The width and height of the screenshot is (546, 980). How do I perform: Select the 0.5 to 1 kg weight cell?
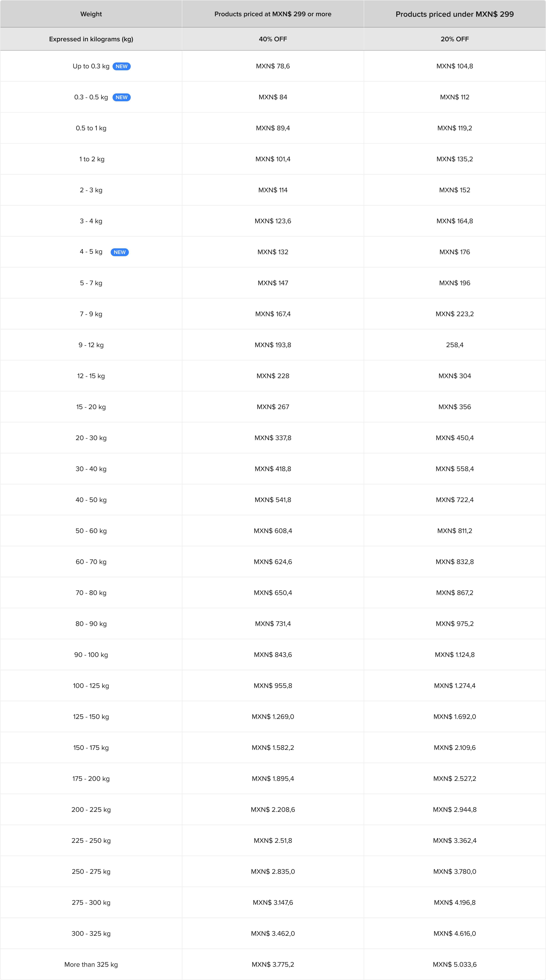click(91, 128)
